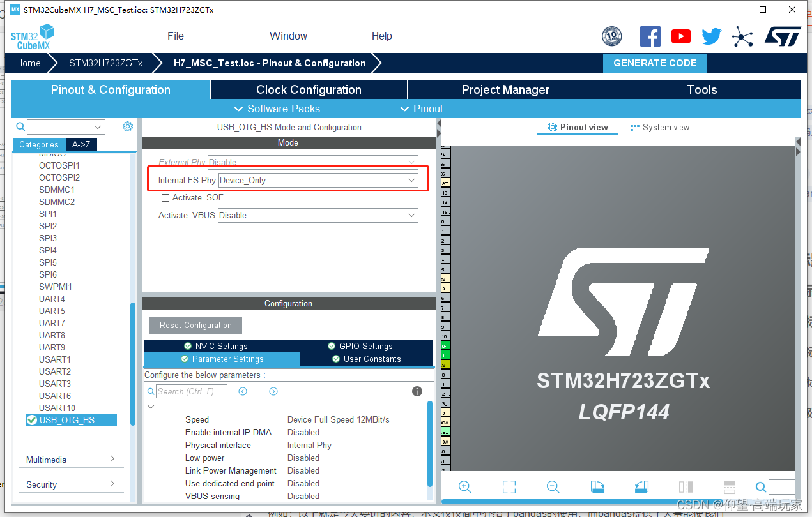
Task: Click the Speed parameter value
Action: 339,419
